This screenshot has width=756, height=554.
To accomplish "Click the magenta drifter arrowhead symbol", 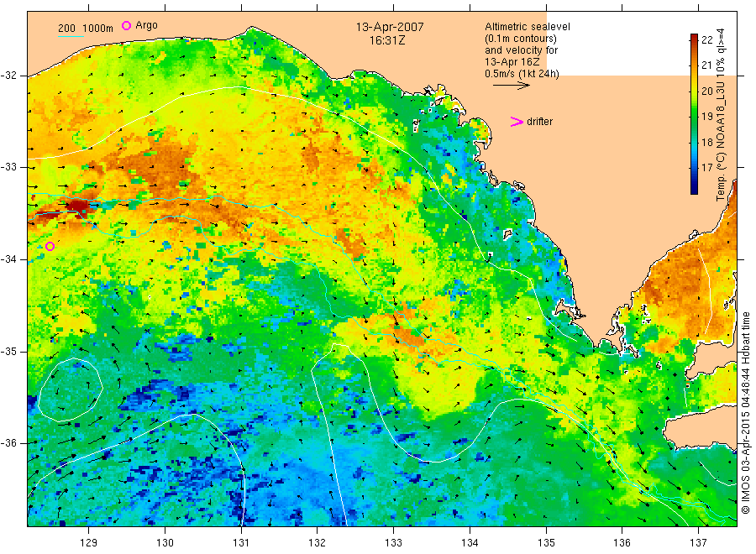I will pyautogui.click(x=517, y=122).
